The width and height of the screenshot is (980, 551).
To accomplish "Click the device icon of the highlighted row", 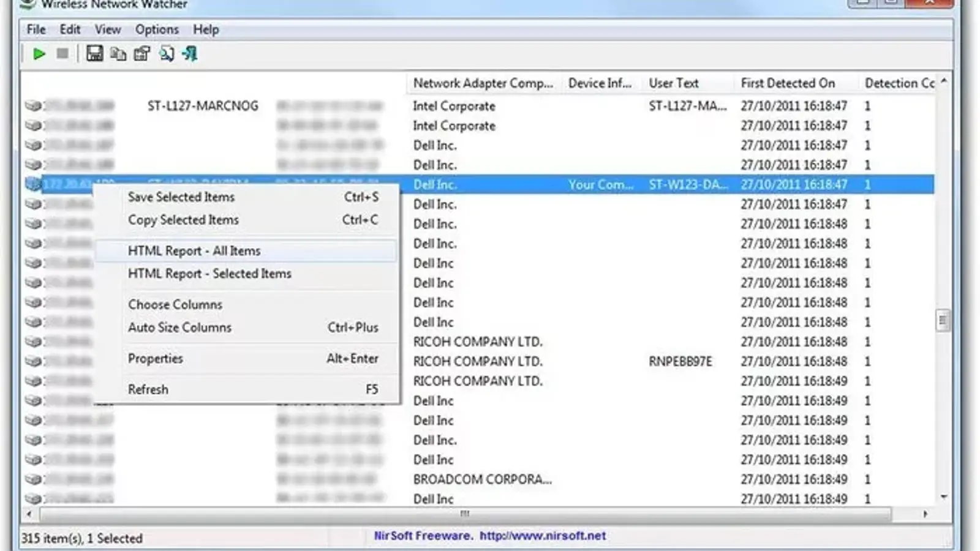I will click(x=33, y=184).
